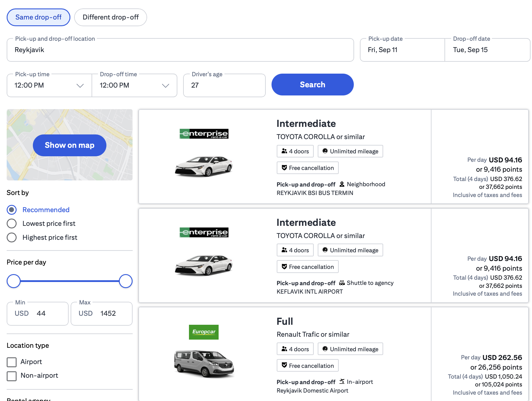Select the Lowest price first sort option
The height and width of the screenshot is (401, 532).
[x=12, y=223]
